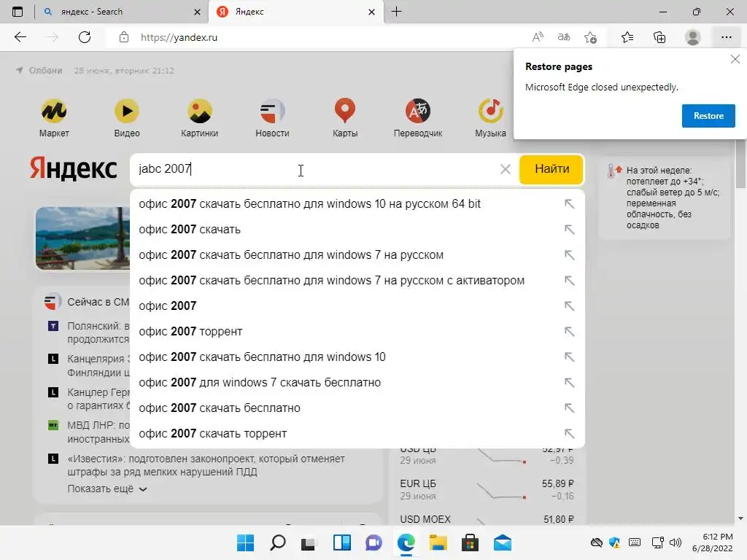Click the browser Back arrow
The image size is (747, 560).
point(20,37)
